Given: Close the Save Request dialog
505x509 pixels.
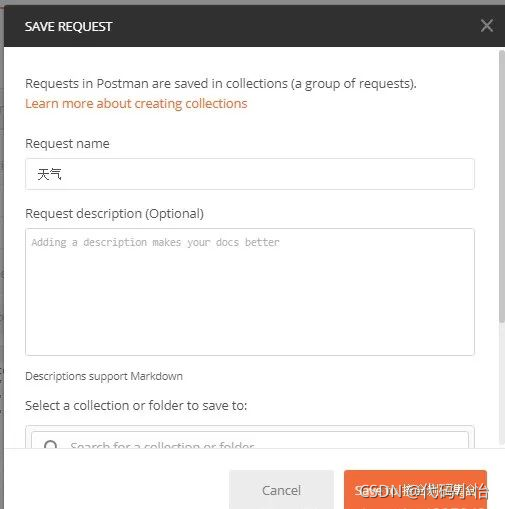Looking at the screenshot, I should pyautogui.click(x=487, y=26).
